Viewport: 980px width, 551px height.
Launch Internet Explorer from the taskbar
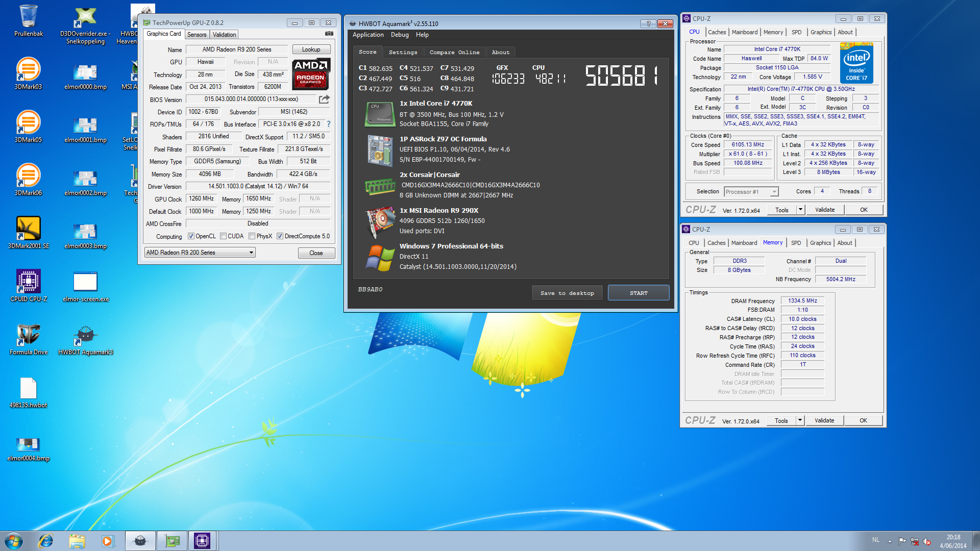pos(46,541)
